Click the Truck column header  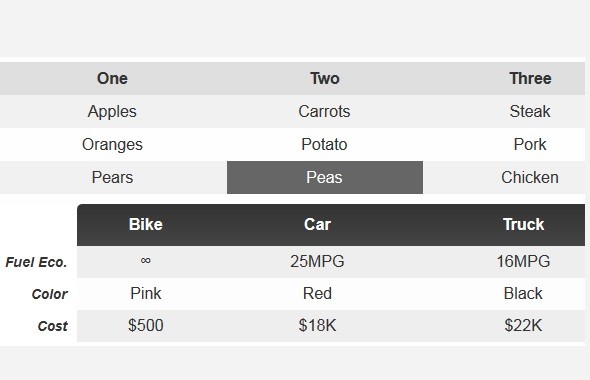(523, 225)
